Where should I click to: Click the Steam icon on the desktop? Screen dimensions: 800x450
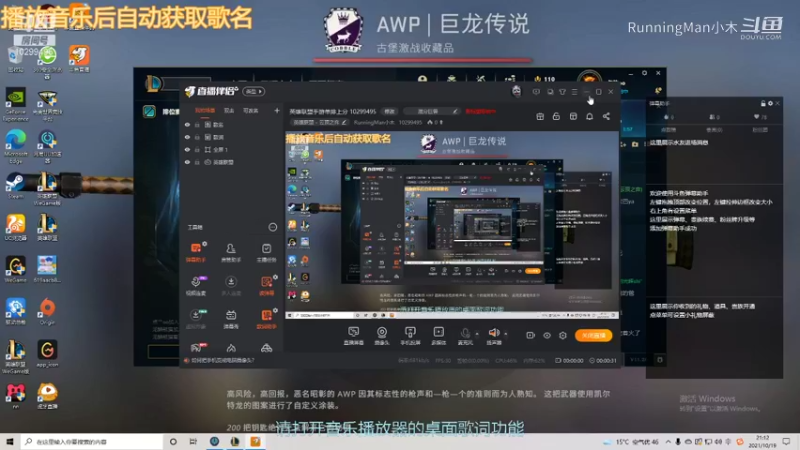15,186
